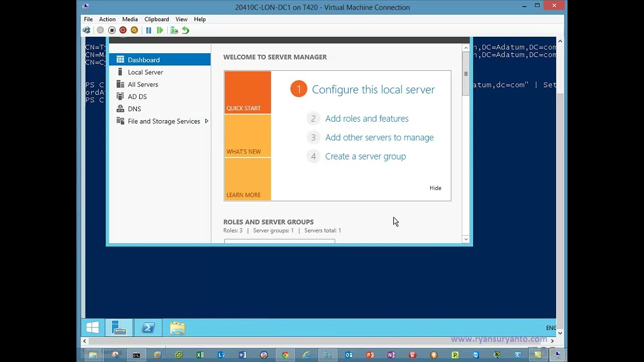Expand File and Storage Services arrow
This screenshot has width=644, height=362.
pyautogui.click(x=206, y=121)
